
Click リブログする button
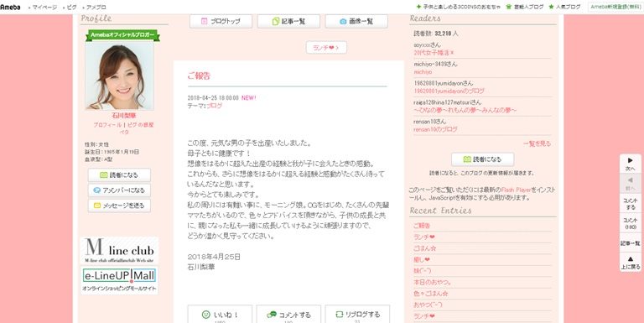click(357, 315)
